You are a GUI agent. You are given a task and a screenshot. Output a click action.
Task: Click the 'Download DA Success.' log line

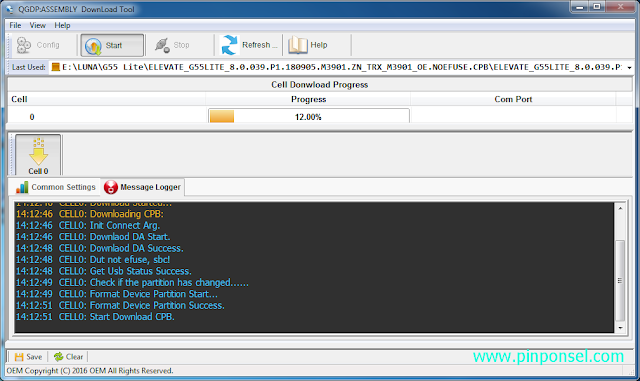point(100,248)
